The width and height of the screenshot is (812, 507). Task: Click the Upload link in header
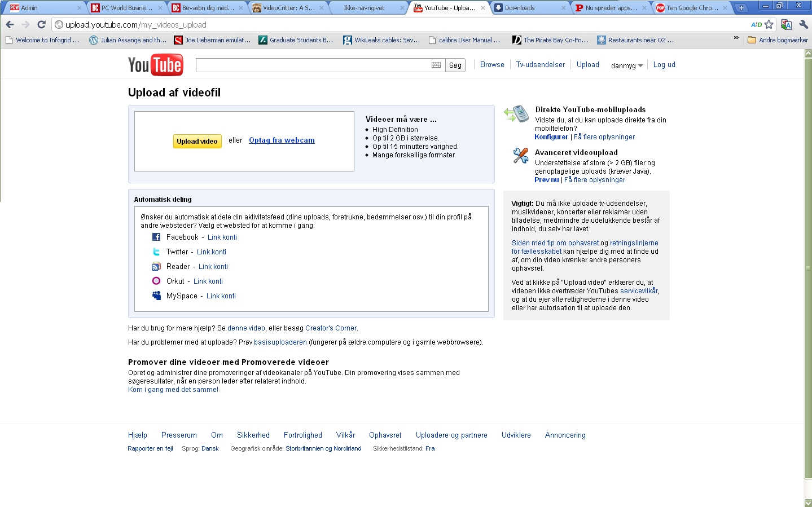[588, 65]
